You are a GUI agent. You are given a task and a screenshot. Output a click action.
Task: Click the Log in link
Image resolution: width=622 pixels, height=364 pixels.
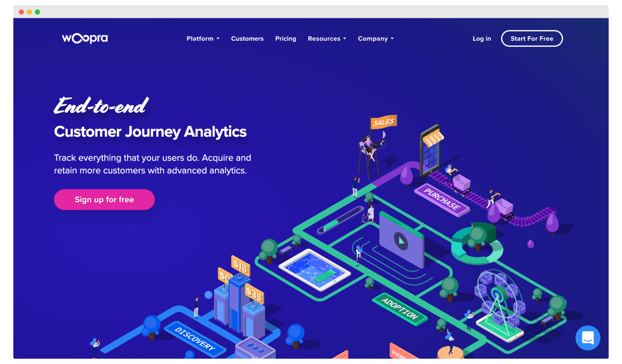click(x=482, y=39)
